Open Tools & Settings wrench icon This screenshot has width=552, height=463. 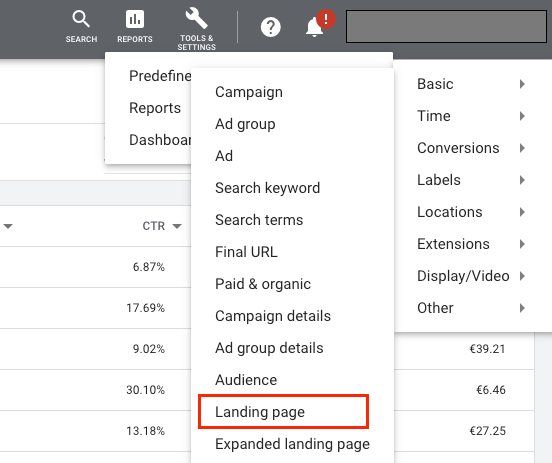tap(196, 18)
